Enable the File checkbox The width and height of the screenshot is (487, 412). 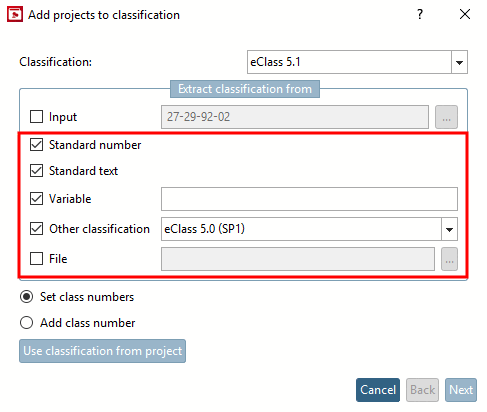[x=36, y=259]
